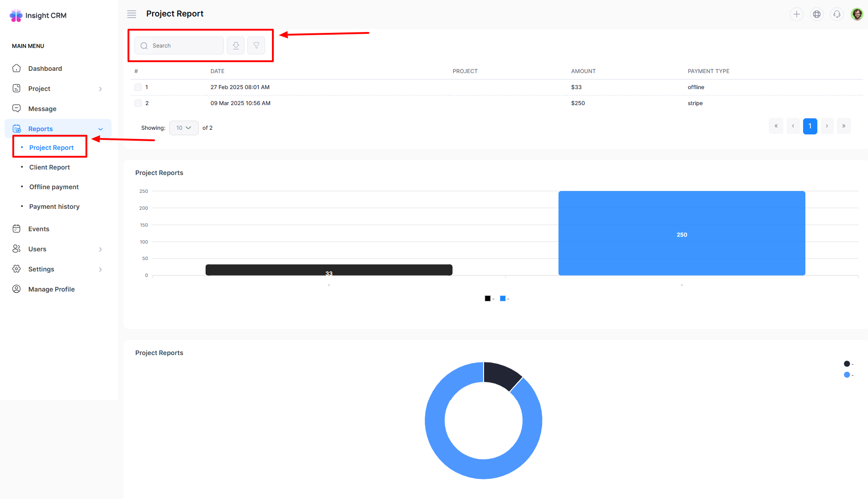Image resolution: width=868 pixels, height=499 pixels.
Task: Click the download export icon
Action: tap(236, 46)
